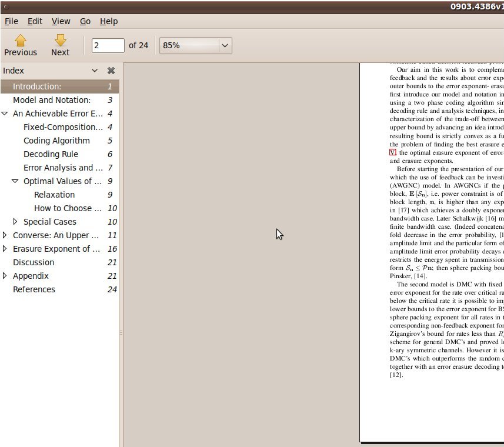Click the window title bar menu dot
This screenshot has height=447, width=504.
6,6
